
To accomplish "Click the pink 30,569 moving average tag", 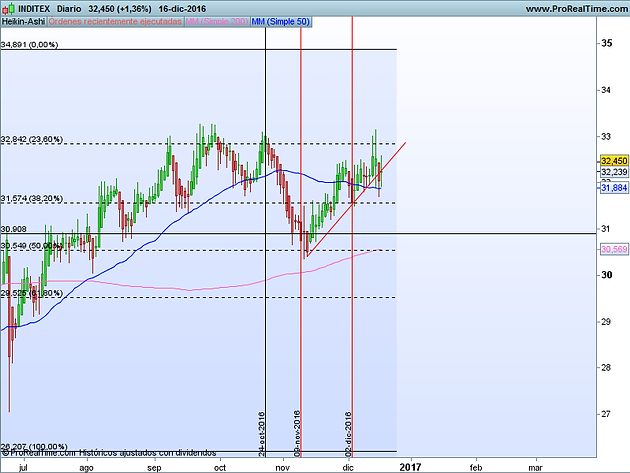I will [x=614, y=250].
